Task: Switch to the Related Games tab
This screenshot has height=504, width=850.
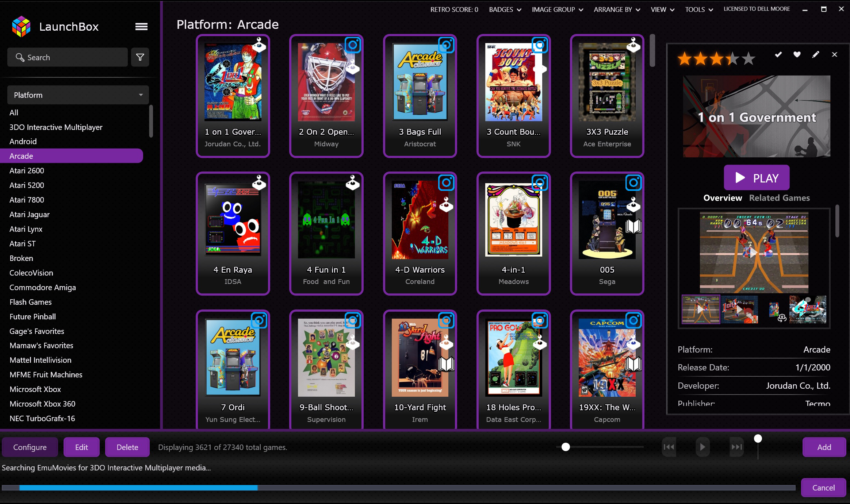Action: 780,198
